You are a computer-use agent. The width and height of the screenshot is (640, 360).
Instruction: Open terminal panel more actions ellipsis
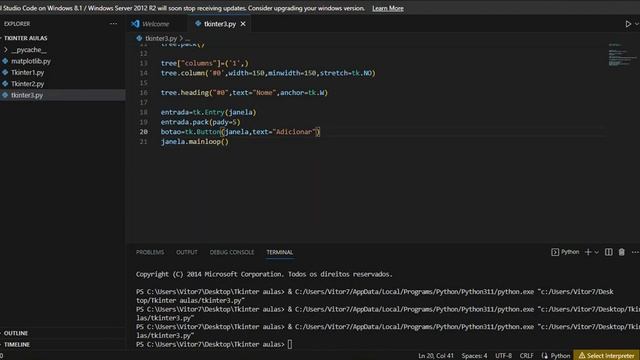click(x=635, y=252)
